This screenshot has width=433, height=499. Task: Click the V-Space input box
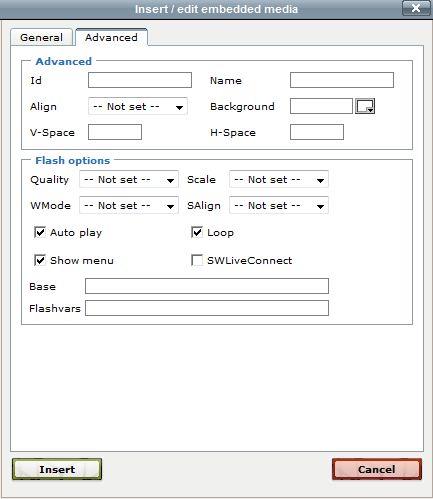pyautogui.click(x=115, y=132)
